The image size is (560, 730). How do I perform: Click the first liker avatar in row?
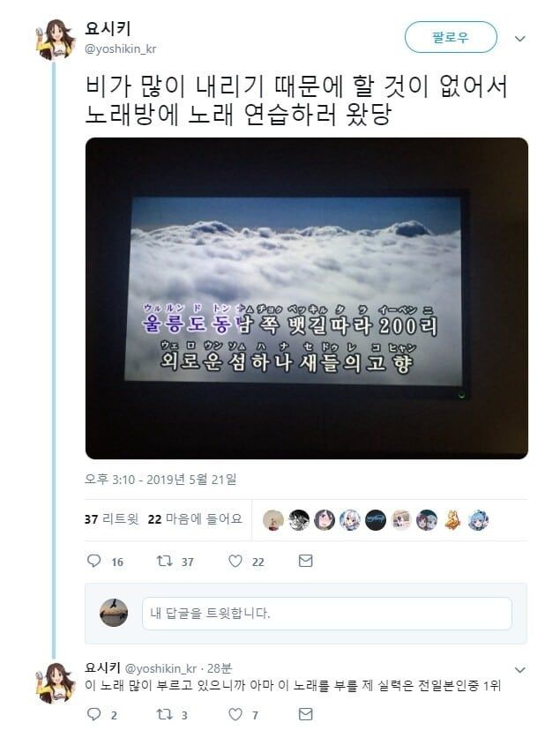(273, 520)
